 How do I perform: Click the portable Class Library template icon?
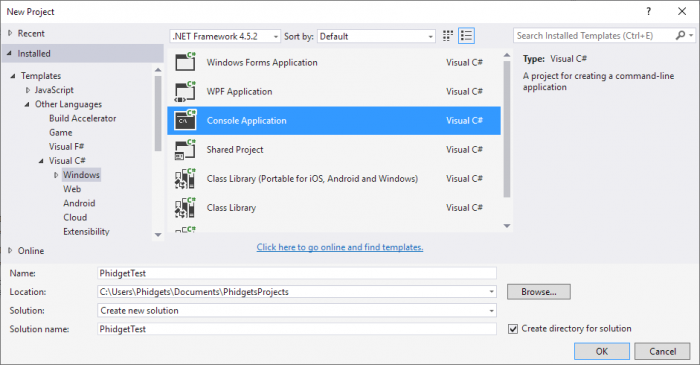[x=185, y=178]
